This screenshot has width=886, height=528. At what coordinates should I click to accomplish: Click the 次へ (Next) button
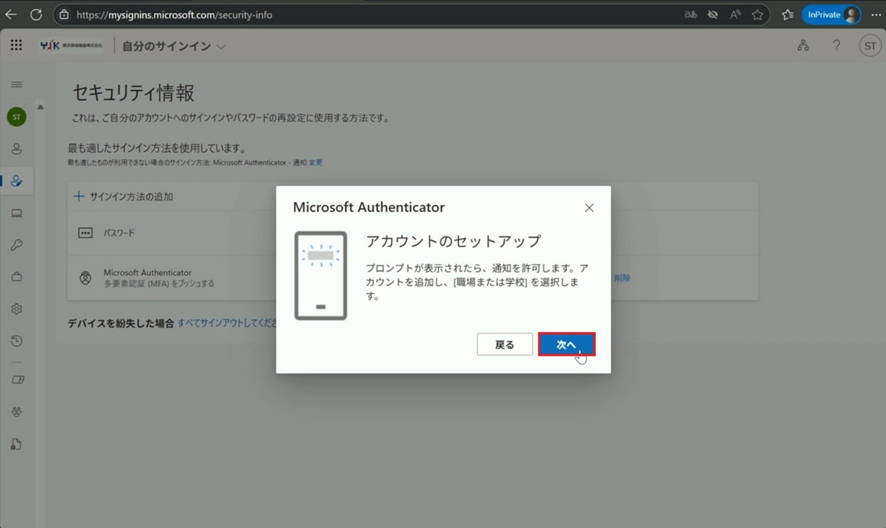(566, 344)
